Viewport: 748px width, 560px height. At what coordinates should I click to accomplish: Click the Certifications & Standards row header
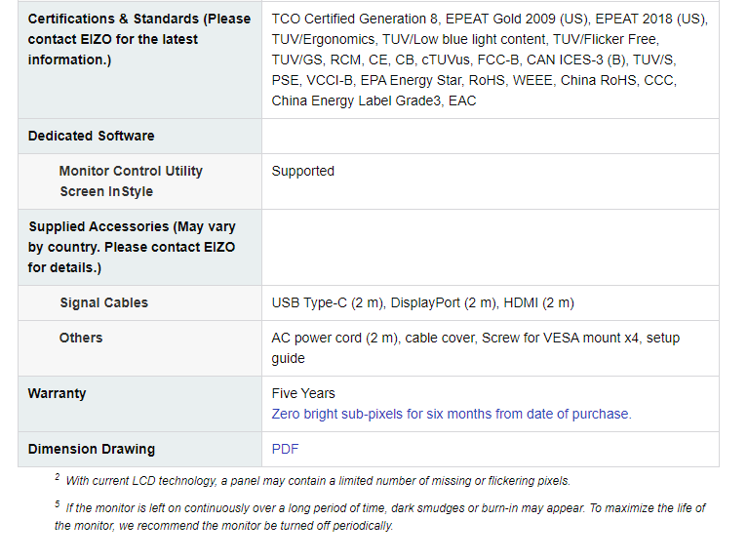tap(139, 39)
